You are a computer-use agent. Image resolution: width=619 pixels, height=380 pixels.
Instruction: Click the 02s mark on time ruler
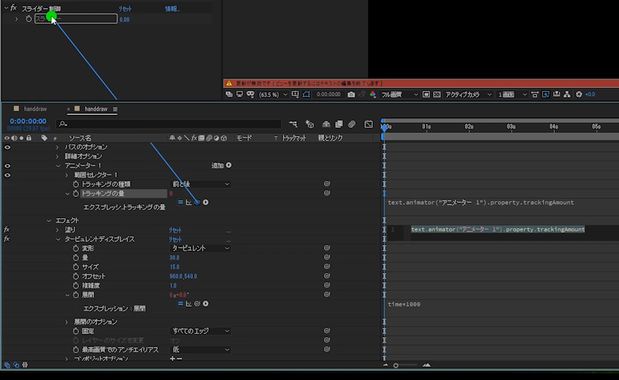point(469,127)
